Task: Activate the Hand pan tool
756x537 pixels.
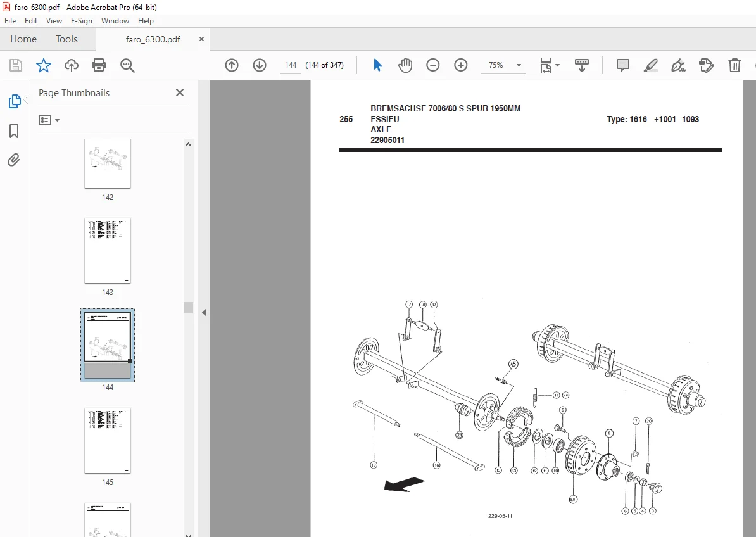Action: [405, 65]
